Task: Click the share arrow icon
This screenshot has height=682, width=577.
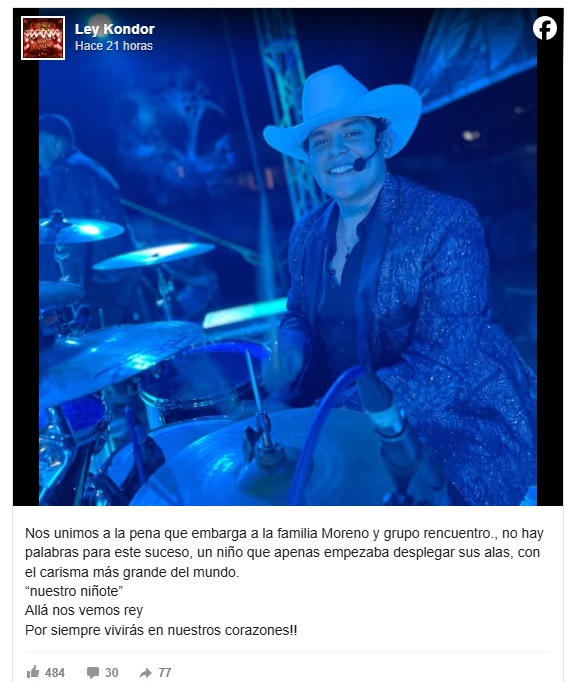Action: pos(145,673)
